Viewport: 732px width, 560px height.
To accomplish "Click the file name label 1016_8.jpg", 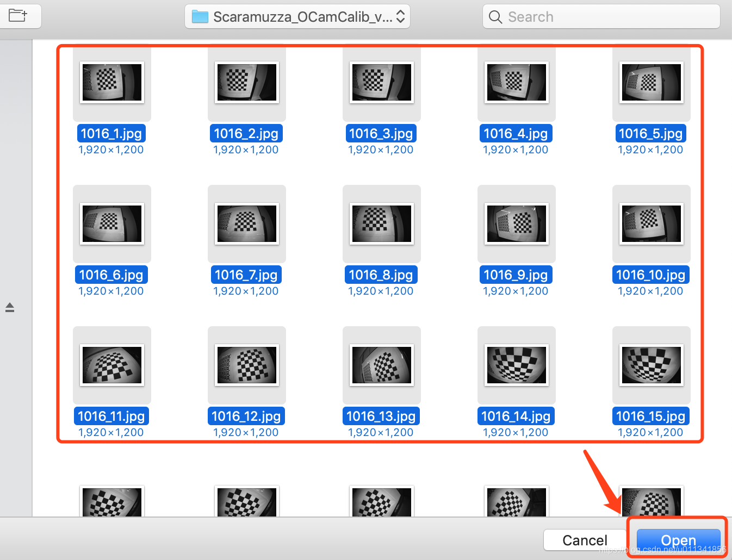I will (381, 275).
